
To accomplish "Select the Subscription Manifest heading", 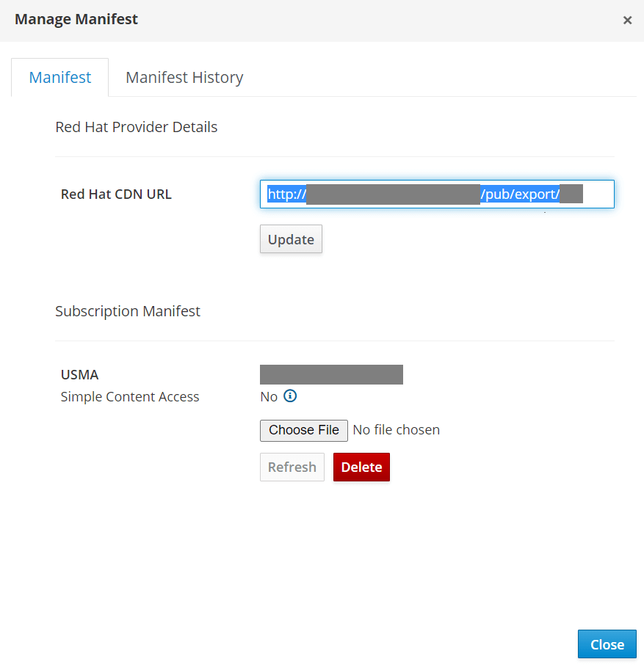I will tap(128, 311).
